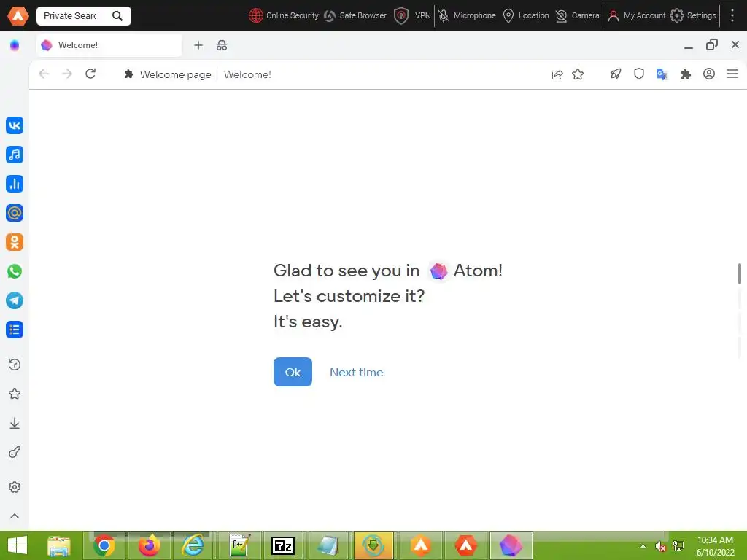Viewport: 747px width, 560px height.
Task: Click the search magnifier in Private Search
Action: pos(117,16)
